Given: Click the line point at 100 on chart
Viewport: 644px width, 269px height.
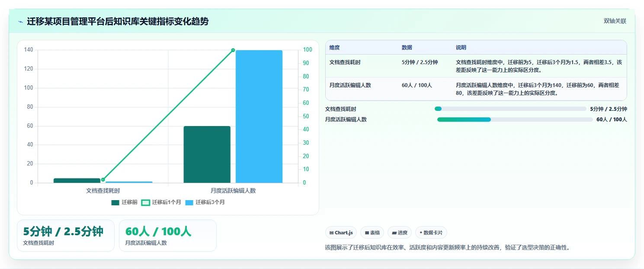Looking at the screenshot, I should tap(233, 50).
